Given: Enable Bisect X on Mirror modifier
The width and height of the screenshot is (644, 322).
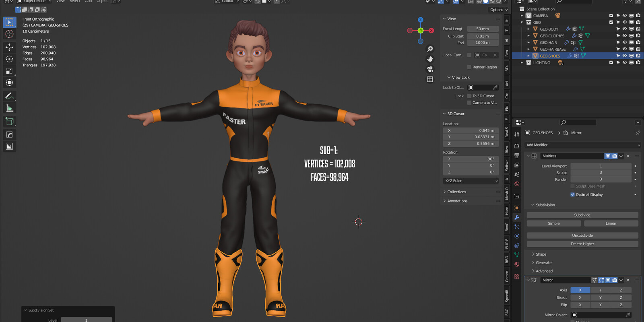Looking at the screenshot, I should pos(580,297).
